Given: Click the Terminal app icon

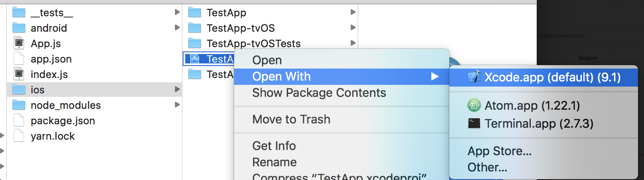Looking at the screenshot, I should point(474,124).
